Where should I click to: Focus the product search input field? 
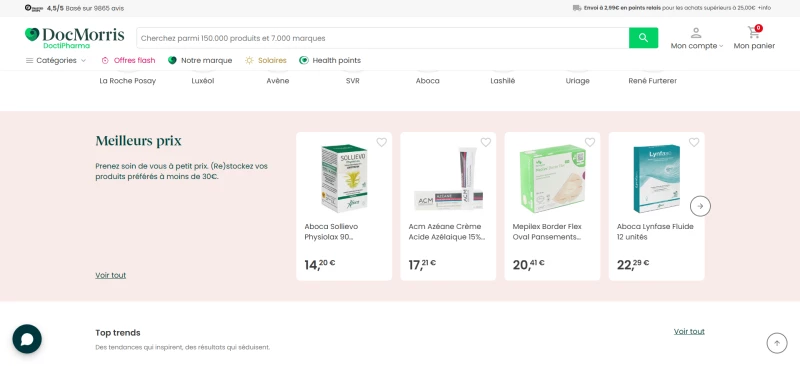(x=383, y=38)
